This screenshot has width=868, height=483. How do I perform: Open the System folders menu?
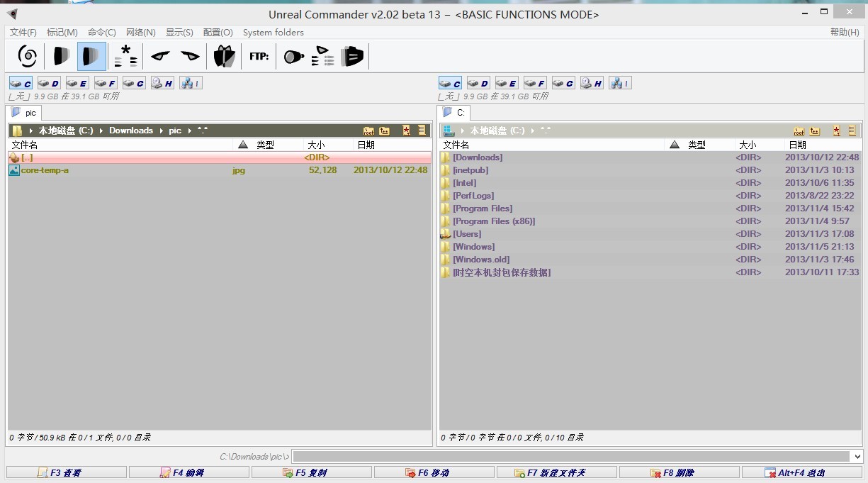point(274,33)
